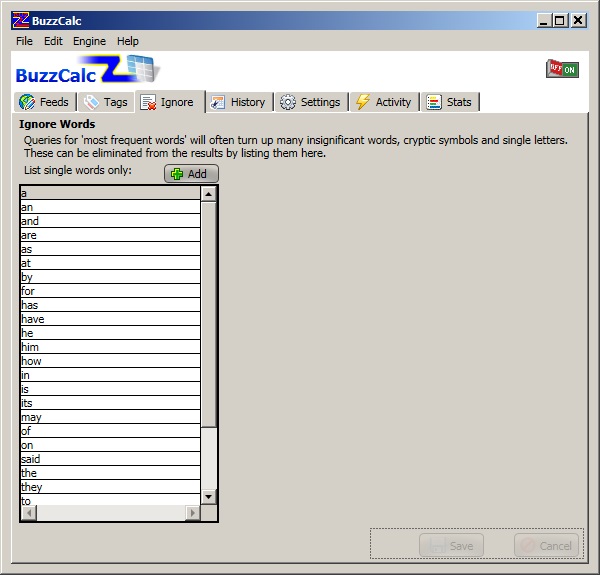Click the Settings gear icon
This screenshot has width=600, height=575.
point(288,102)
